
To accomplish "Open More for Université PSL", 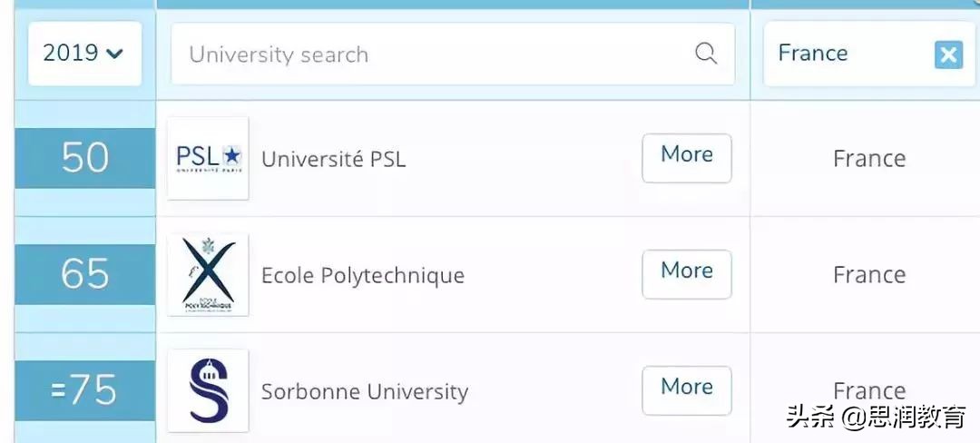I will click(686, 157).
